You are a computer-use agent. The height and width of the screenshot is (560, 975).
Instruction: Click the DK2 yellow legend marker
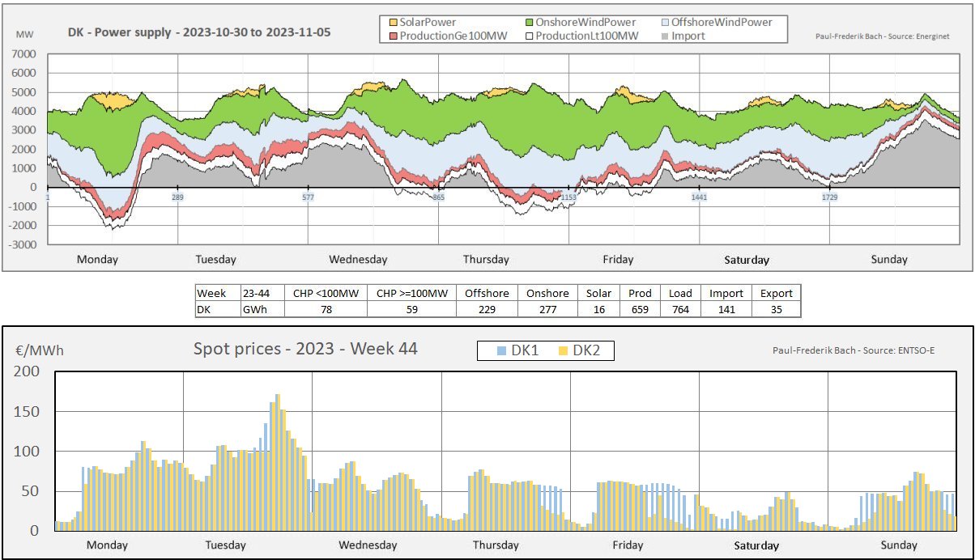click(560, 350)
